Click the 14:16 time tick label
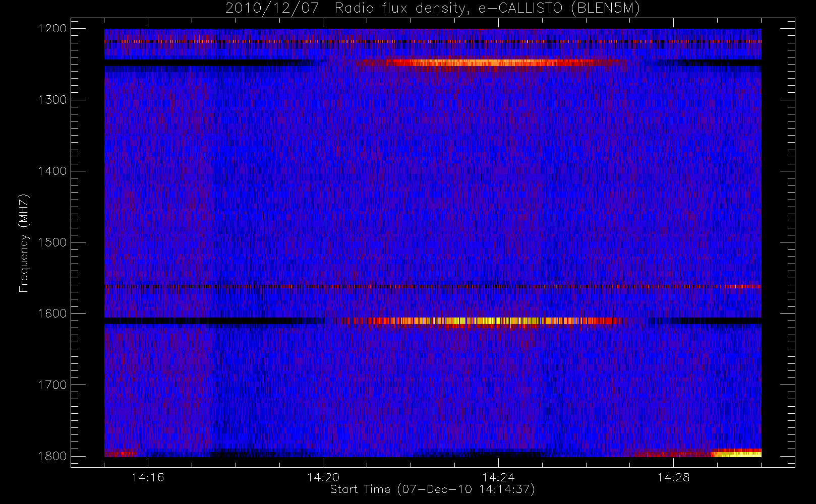This screenshot has width=816, height=504. (x=148, y=477)
